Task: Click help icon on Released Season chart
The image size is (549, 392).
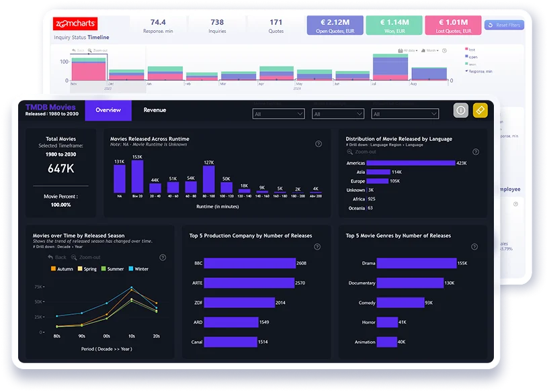Action: click(163, 257)
